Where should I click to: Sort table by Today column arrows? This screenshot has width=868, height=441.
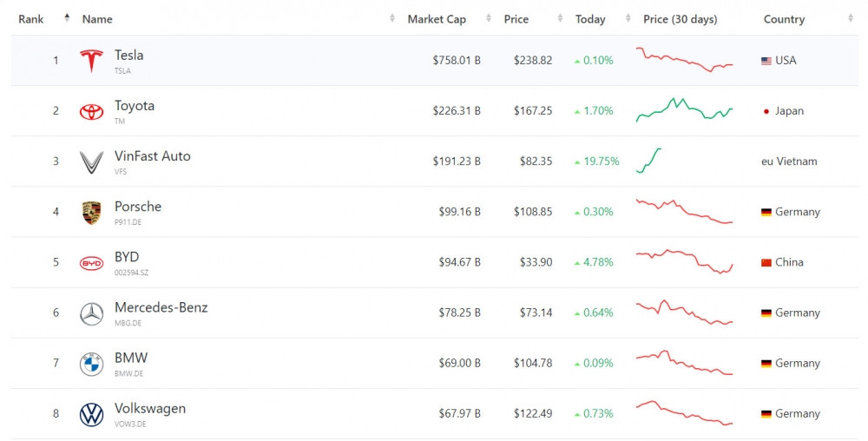[628, 18]
